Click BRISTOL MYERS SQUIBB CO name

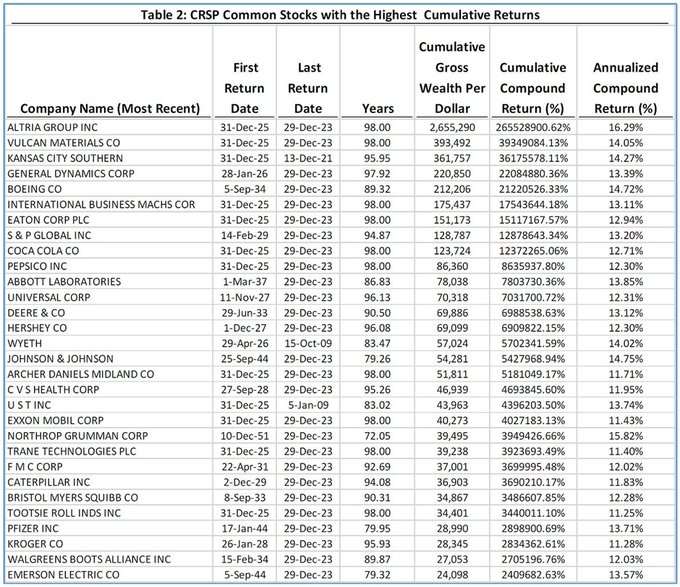click(73, 498)
